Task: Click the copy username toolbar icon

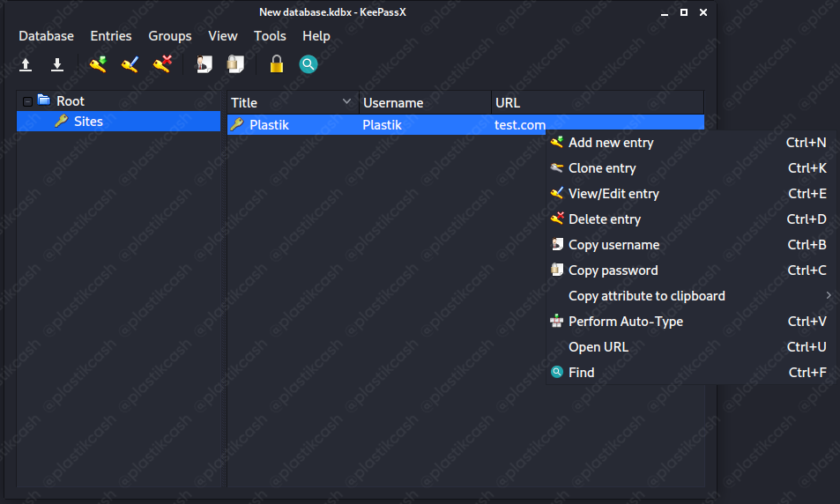Action: [x=204, y=64]
